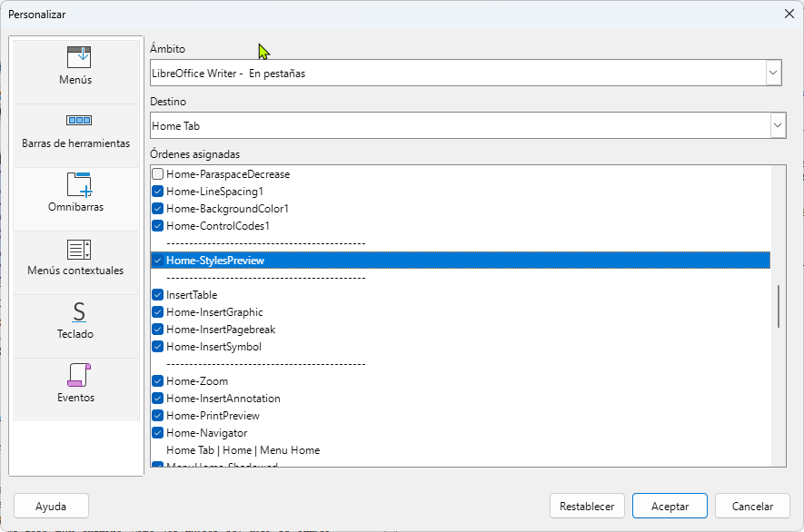Screen dimensions: 804x532
Task: Select the Teclado shortcut icon
Action: coord(78,311)
